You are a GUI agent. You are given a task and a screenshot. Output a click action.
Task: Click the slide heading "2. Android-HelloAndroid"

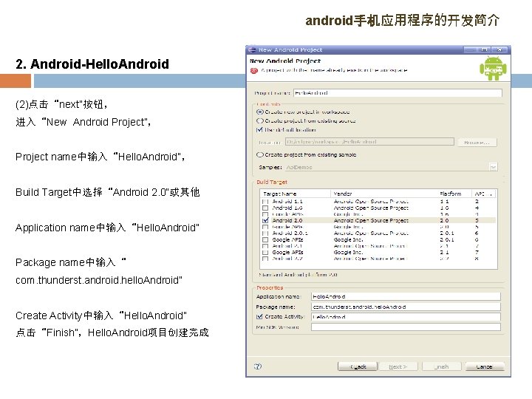click(x=92, y=64)
